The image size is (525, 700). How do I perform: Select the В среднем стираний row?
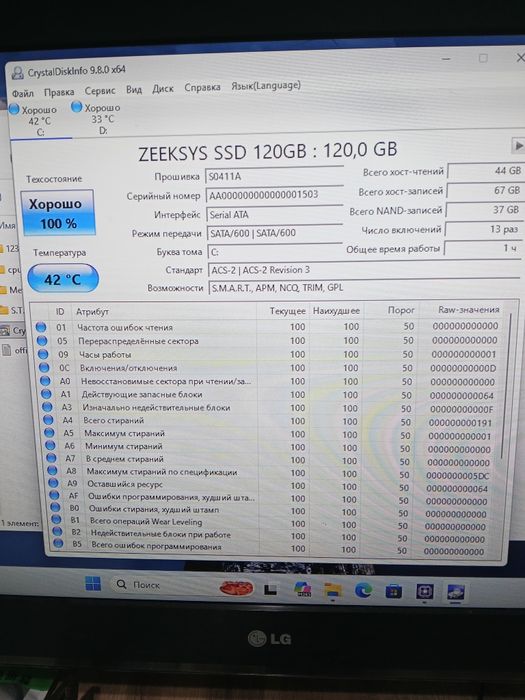coord(271,459)
